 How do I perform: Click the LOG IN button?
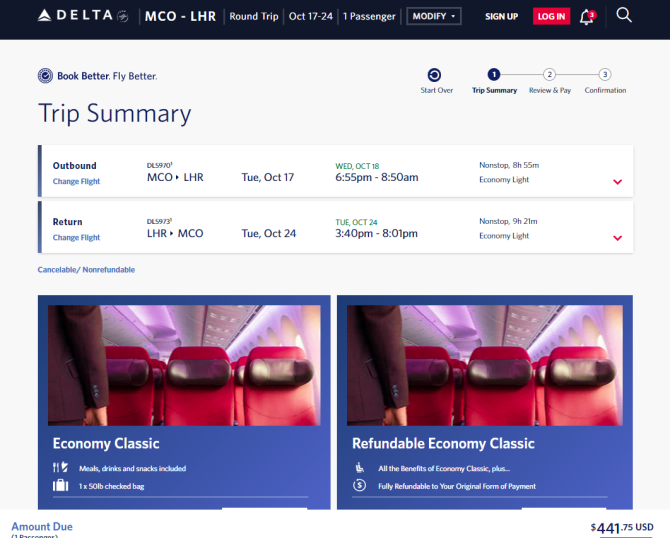pyautogui.click(x=551, y=16)
